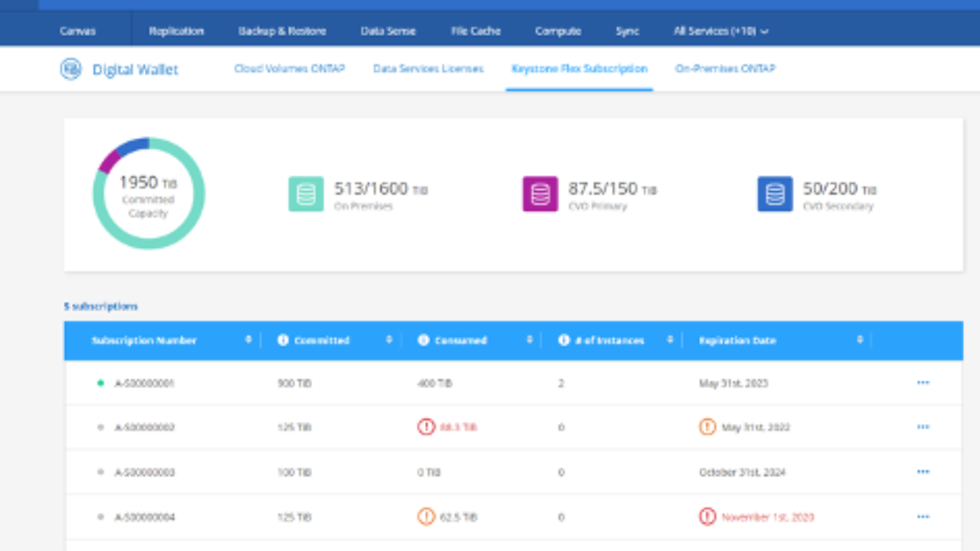Image resolution: width=980 pixels, height=551 pixels.
Task: Click the red alert icon beside November 1st, 2020
Action: (707, 517)
